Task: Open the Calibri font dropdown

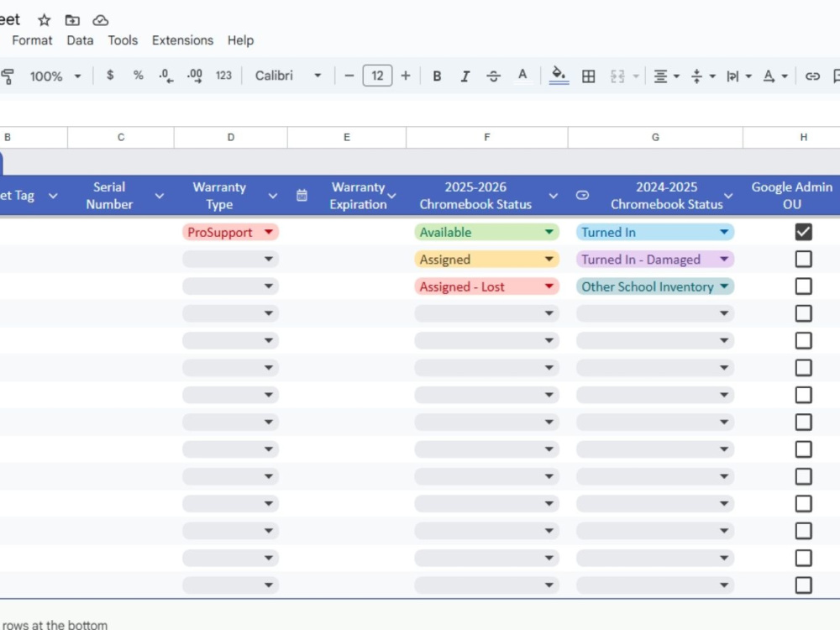Action: coord(288,76)
